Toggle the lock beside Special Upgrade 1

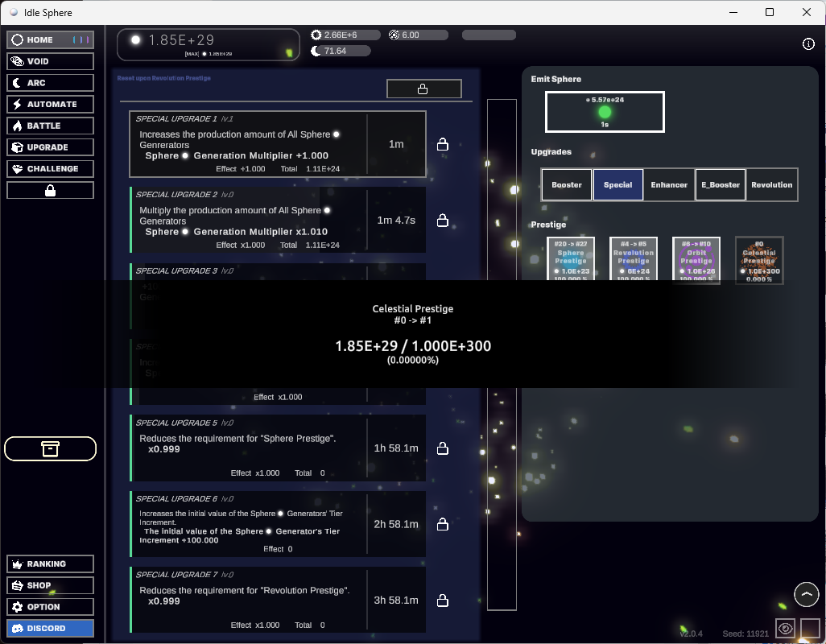click(x=443, y=144)
